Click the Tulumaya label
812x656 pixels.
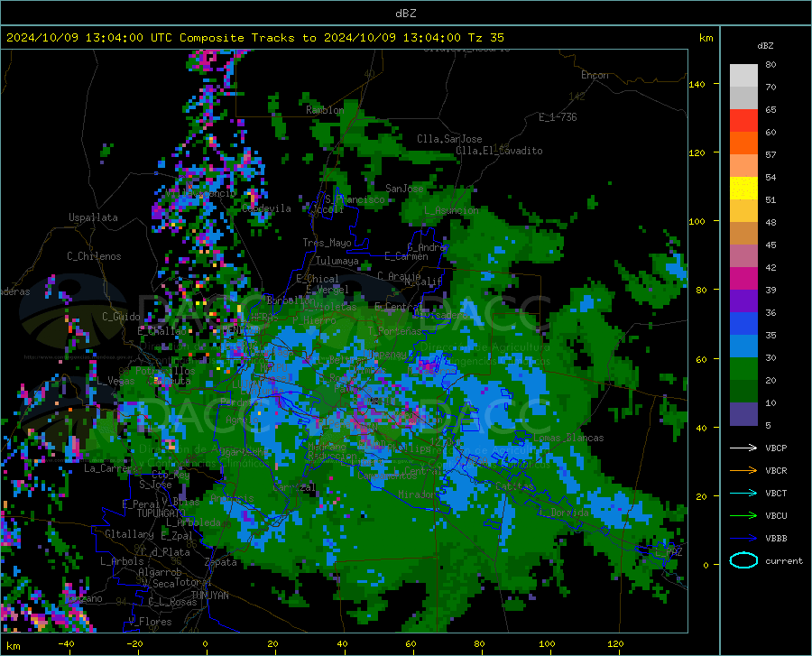337,261
